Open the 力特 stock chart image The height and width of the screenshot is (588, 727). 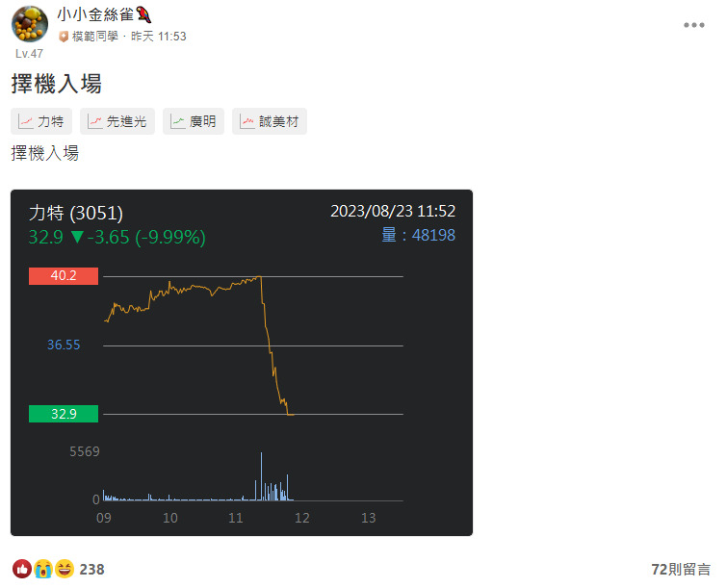point(242,363)
